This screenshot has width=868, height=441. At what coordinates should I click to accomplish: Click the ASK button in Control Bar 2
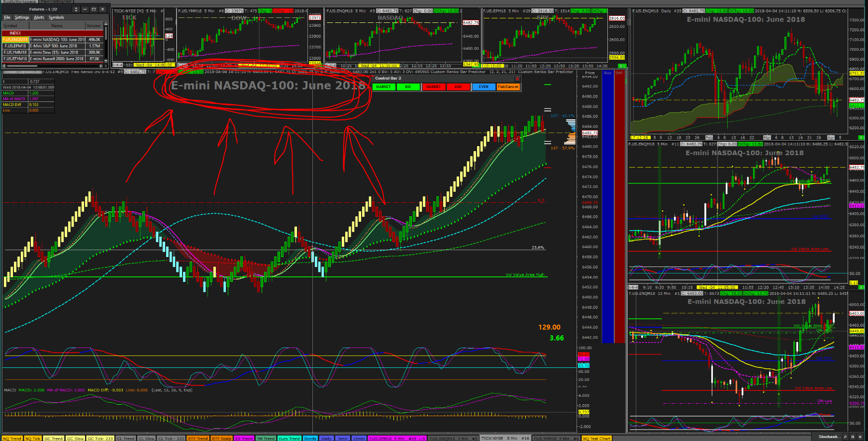click(458, 87)
